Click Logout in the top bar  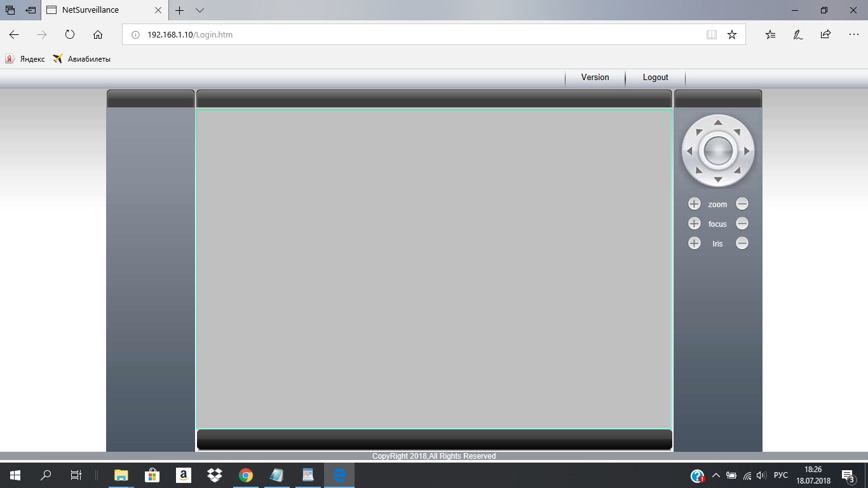pyautogui.click(x=655, y=78)
